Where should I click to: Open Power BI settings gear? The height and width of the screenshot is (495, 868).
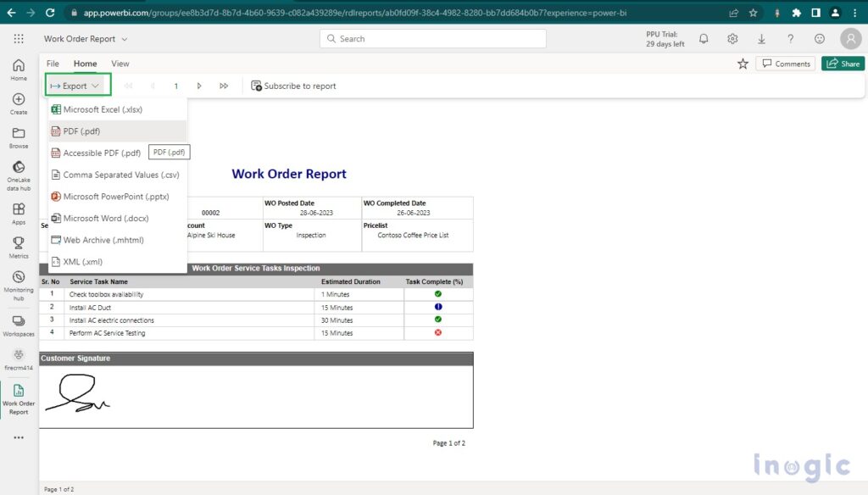[x=732, y=39]
